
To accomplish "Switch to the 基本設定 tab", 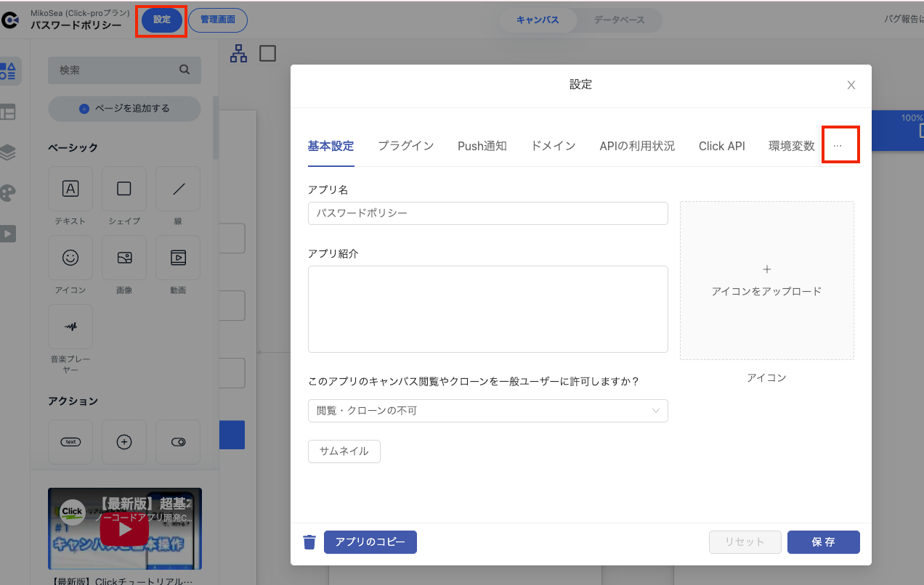I will (331, 146).
